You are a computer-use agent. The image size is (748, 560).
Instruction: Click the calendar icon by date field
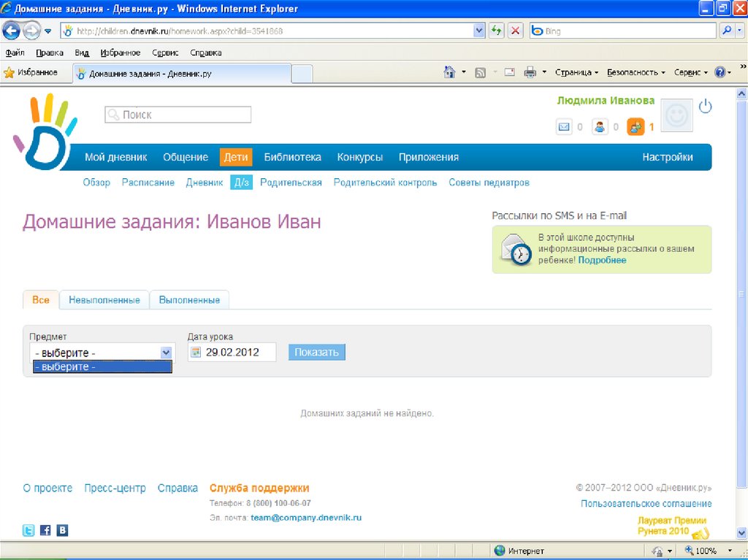(x=195, y=353)
